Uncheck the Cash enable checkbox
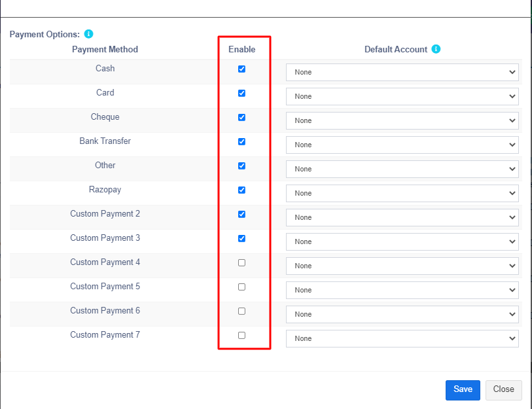Viewport: 532px width, 409px height. (x=241, y=69)
